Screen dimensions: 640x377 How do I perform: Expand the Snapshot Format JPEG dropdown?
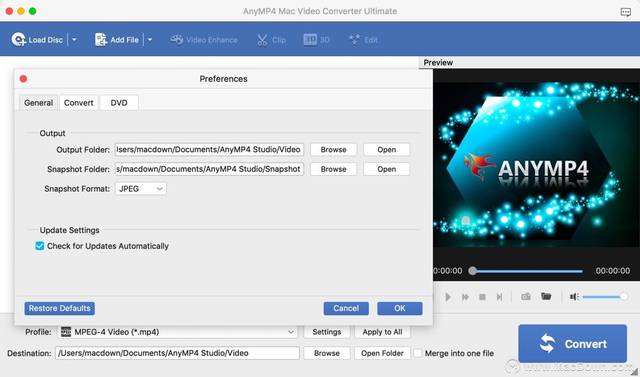[141, 188]
